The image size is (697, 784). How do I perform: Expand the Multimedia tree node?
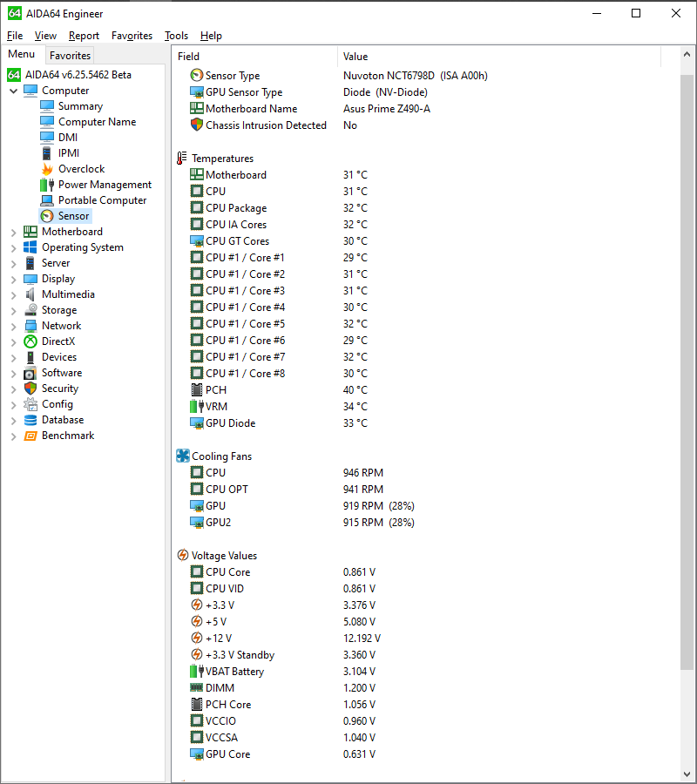coord(13,294)
